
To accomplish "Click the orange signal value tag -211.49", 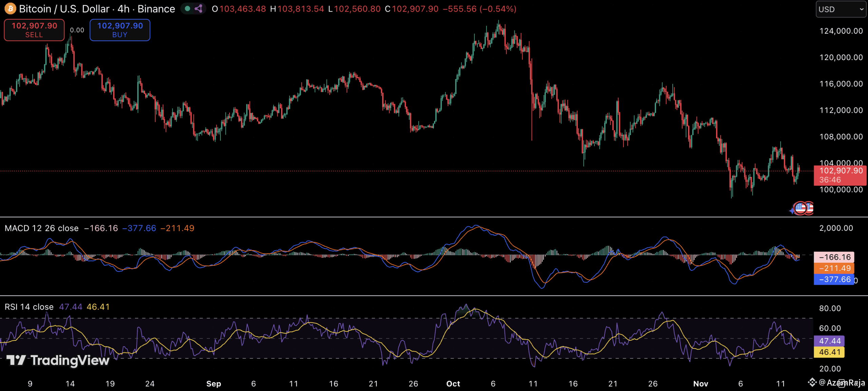I will [x=834, y=268].
